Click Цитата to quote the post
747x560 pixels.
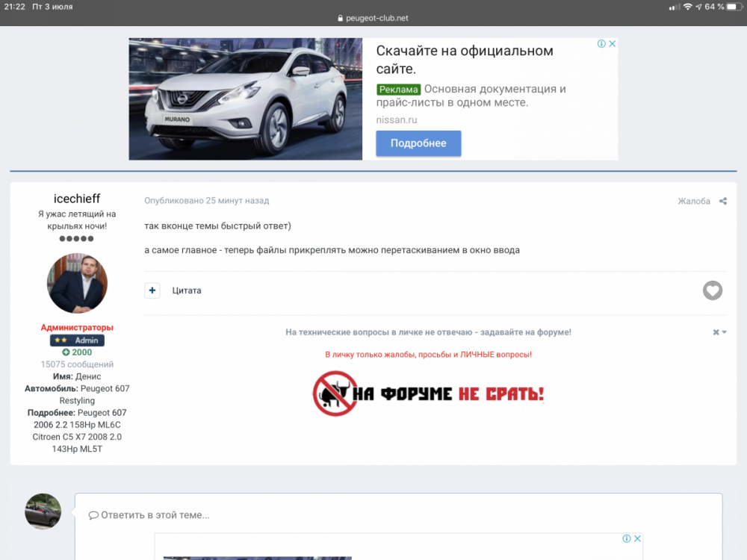(187, 290)
